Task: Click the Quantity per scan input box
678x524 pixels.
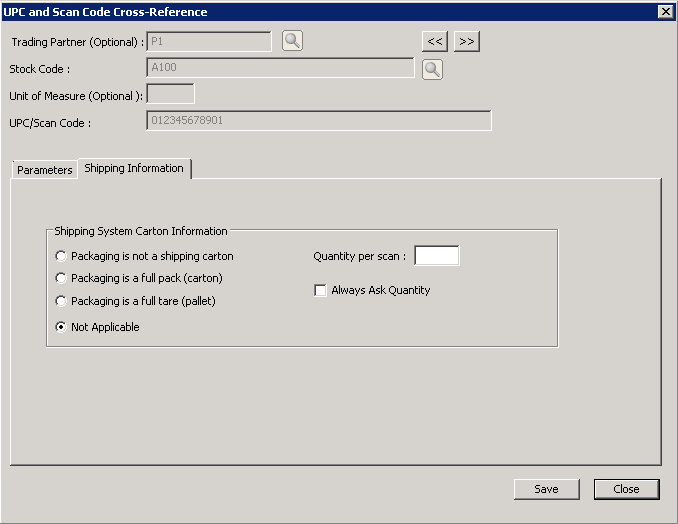Action: click(436, 256)
